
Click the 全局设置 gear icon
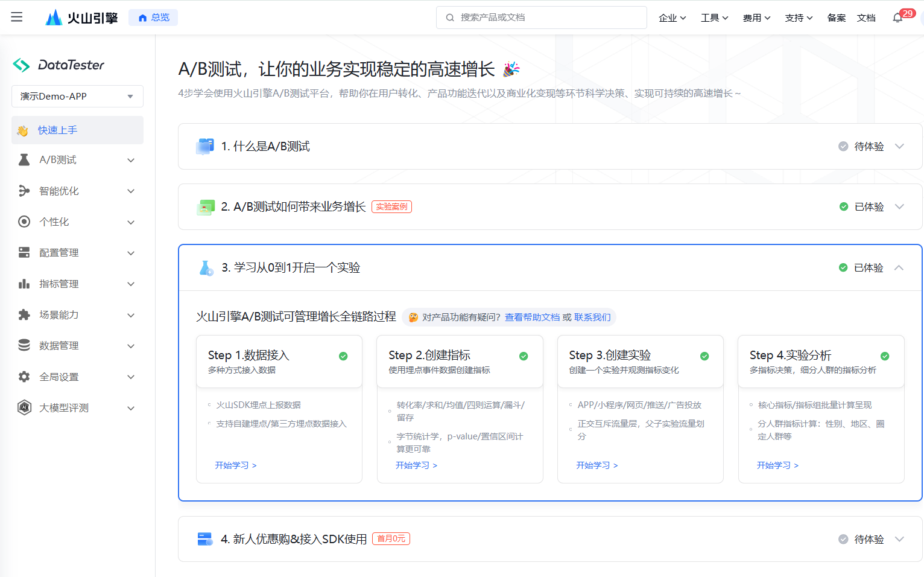24,377
